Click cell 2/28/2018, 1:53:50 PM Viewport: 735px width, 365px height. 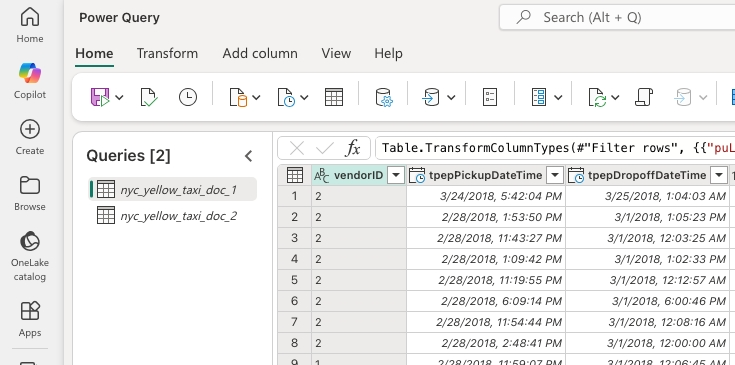(486, 217)
